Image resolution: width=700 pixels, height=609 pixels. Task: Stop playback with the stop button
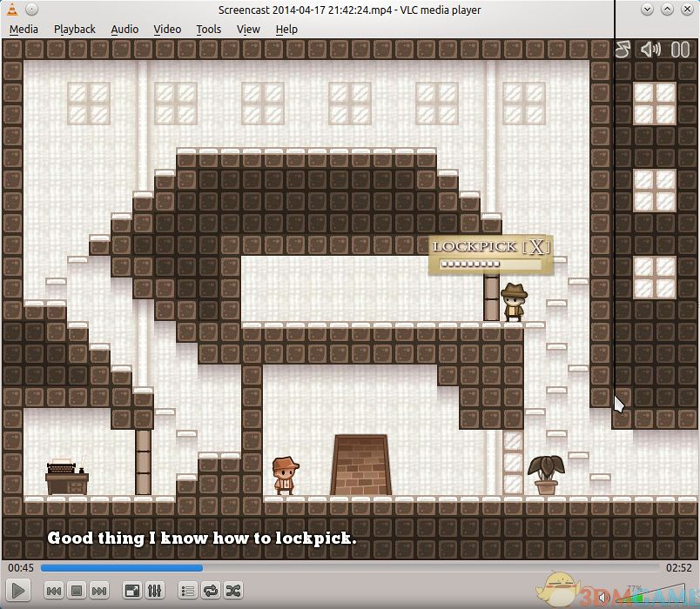[77, 591]
